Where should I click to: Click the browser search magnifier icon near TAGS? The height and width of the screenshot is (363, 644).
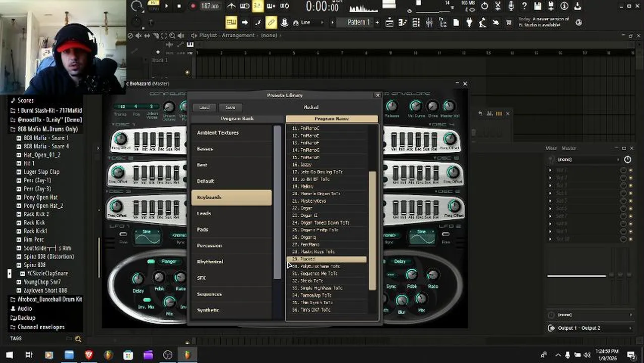[78, 339]
